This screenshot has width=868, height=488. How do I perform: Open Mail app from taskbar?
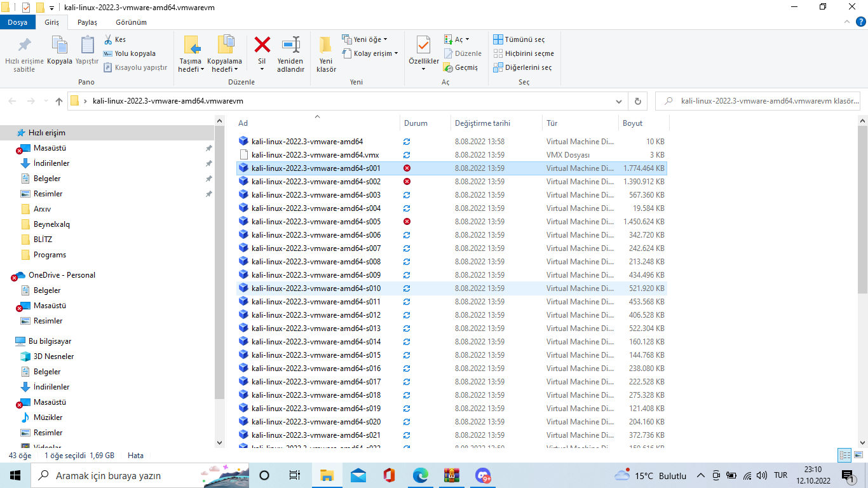[x=358, y=475]
